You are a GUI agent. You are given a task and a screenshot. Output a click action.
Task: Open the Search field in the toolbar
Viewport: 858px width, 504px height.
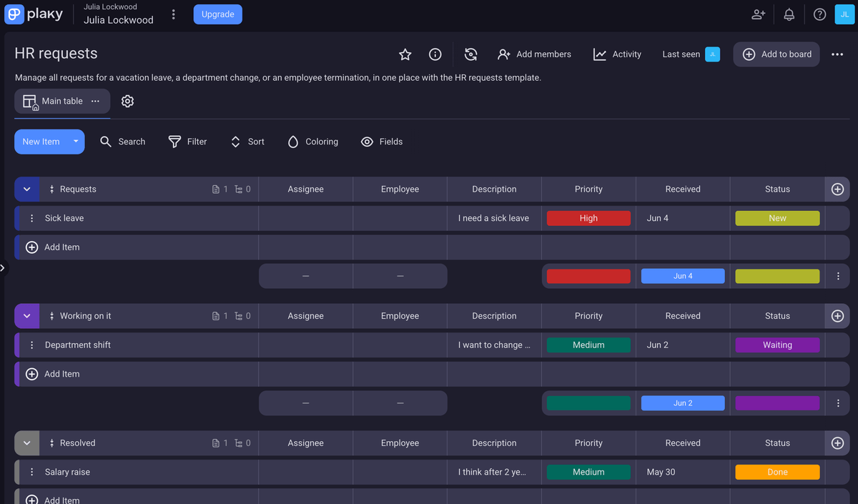[x=122, y=142]
